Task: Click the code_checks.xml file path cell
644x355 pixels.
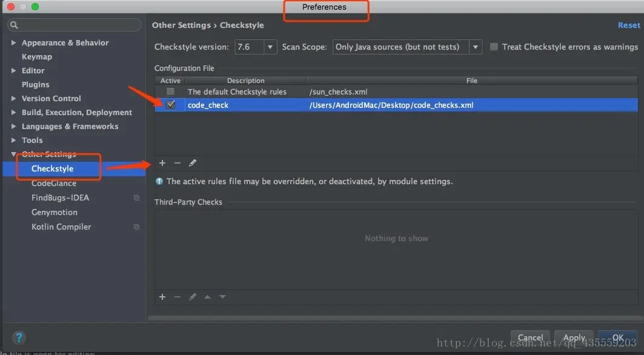Action: [473, 105]
